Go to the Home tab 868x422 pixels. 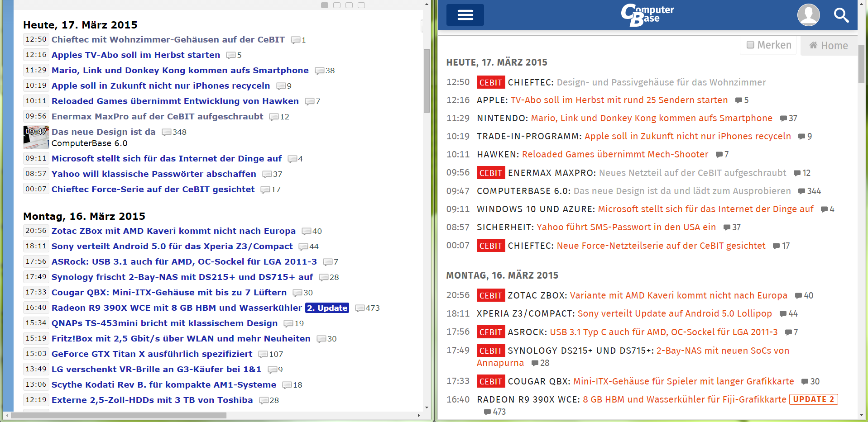tap(829, 45)
